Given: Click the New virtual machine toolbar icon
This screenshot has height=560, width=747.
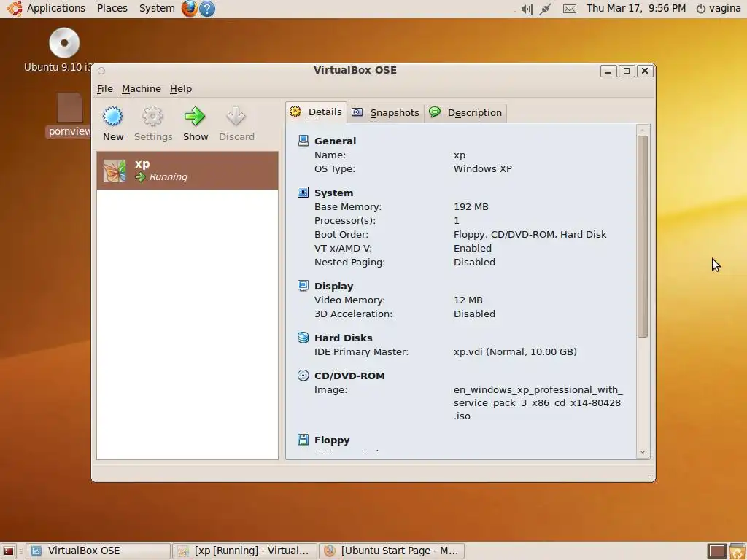Looking at the screenshot, I should (x=113, y=116).
